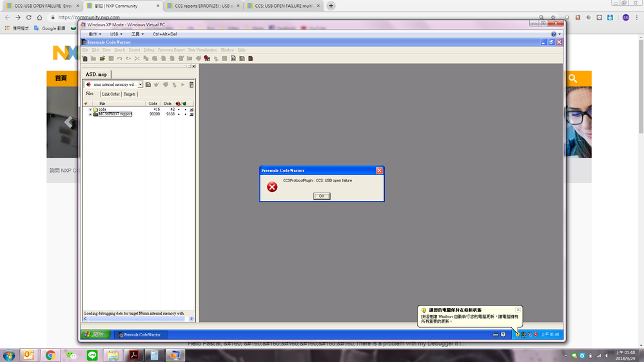Click the Undo arrow toolbar icon
644x362 pixels.
tap(119, 59)
